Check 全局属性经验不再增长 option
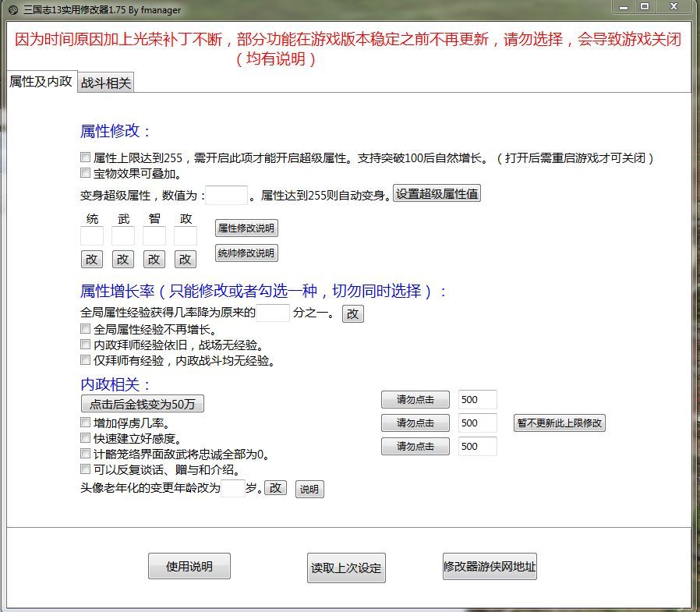The width and height of the screenshot is (700, 612). click(86, 330)
